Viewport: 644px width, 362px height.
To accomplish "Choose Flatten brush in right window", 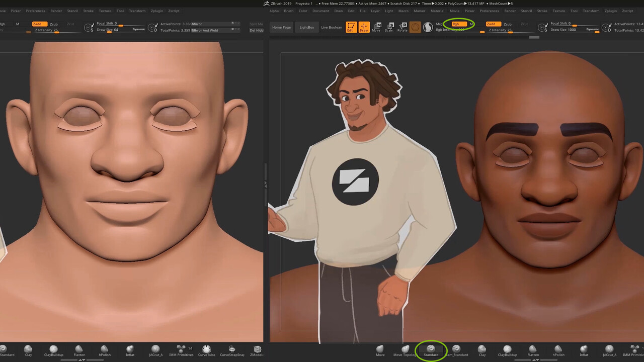I will tap(533, 351).
